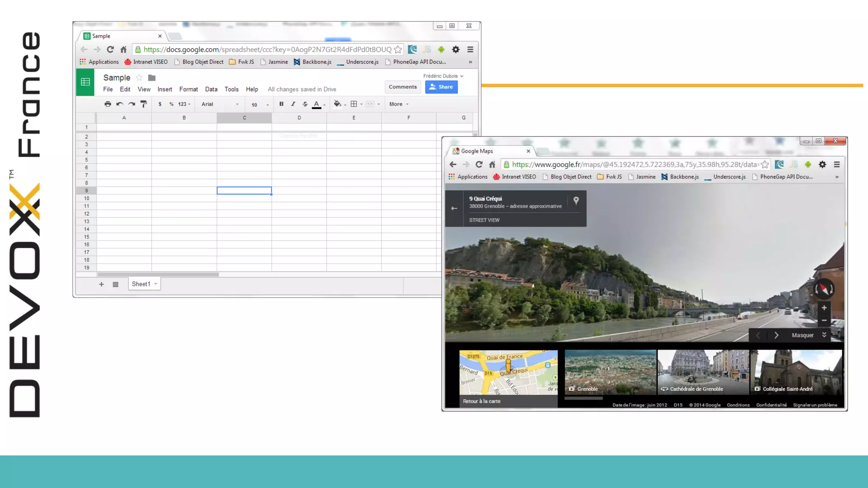Viewport: 868px width, 488px height.
Task: Open the Arial font dropdown
Action: [220, 104]
